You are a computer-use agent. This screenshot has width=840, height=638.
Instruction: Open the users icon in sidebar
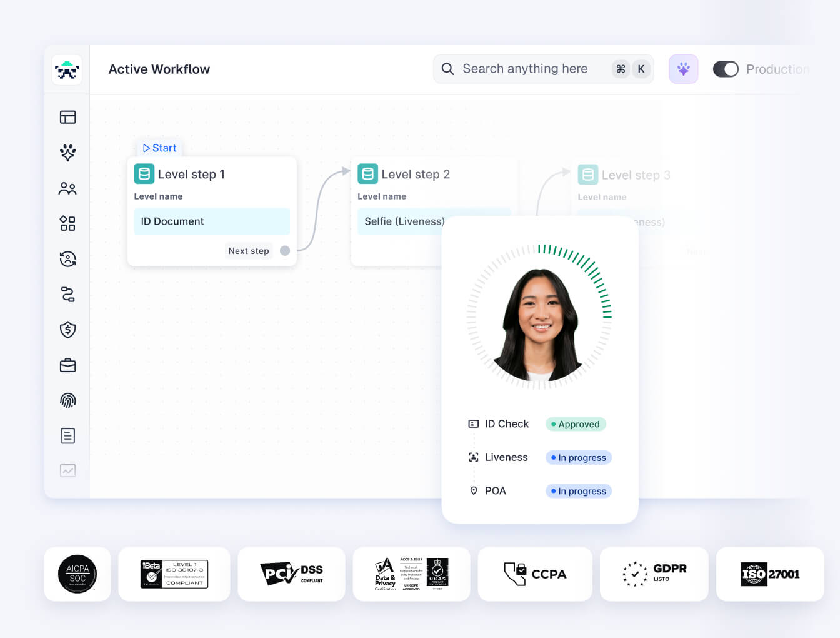click(x=67, y=188)
